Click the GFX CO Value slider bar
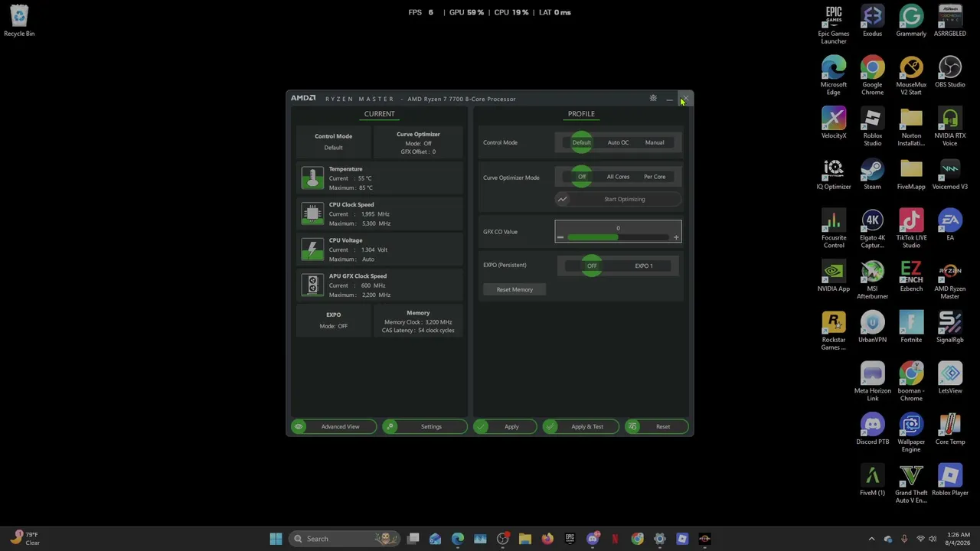This screenshot has height=551, width=980. pos(618,237)
